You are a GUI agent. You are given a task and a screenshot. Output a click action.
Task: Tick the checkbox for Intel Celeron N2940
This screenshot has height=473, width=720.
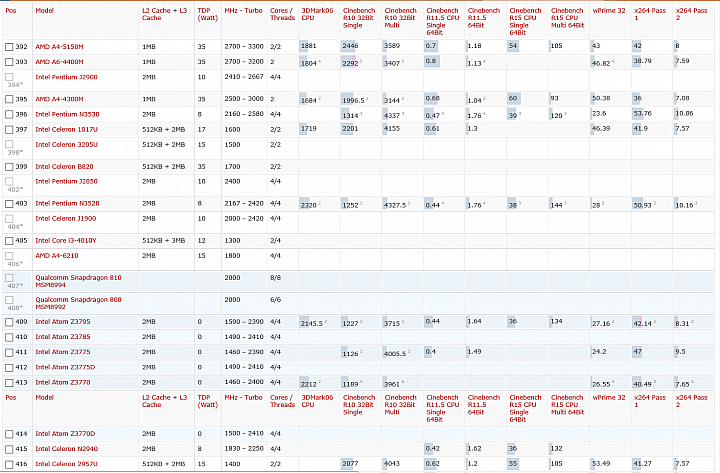click(9, 449)
